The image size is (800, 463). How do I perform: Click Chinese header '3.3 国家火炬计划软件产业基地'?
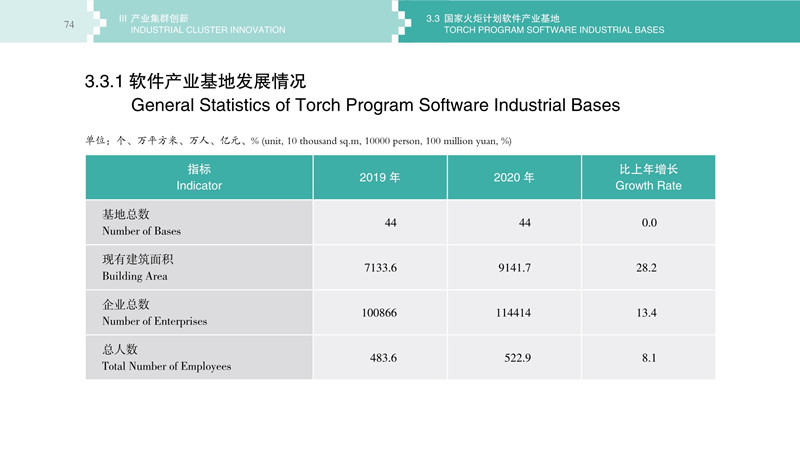[493, 18]
